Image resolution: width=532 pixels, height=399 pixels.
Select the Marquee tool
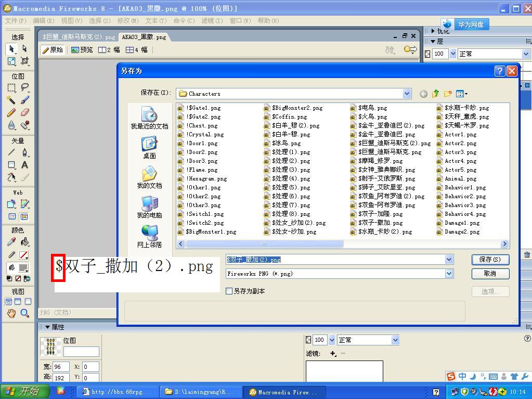11,87
